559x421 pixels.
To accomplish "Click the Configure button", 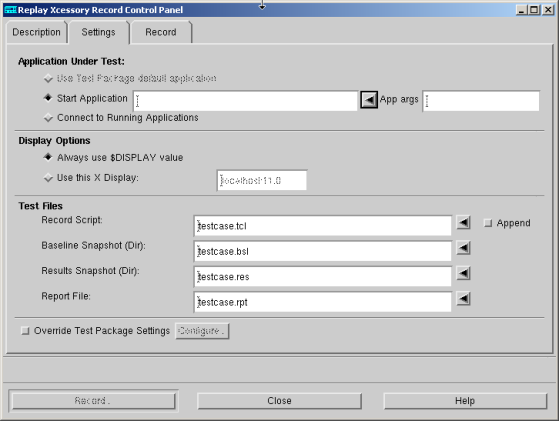I will pos(202,331).
